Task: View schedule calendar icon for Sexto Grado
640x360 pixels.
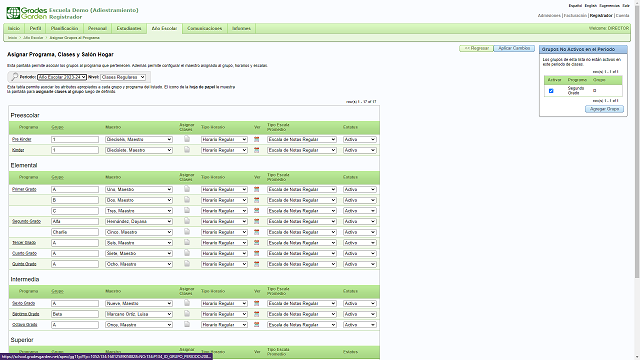Action: 257,303
